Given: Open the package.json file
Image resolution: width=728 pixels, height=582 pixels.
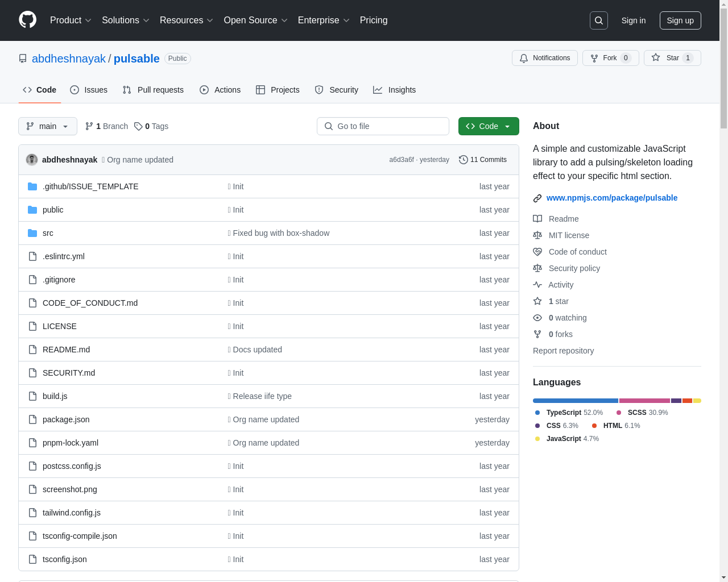Looking at the screenshot, I should [x=66, y=419].
